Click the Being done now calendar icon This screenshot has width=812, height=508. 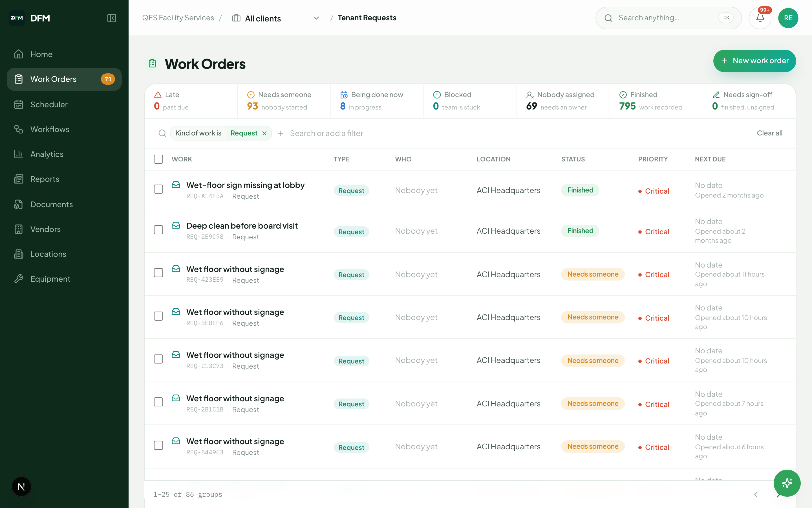[344, 95]
